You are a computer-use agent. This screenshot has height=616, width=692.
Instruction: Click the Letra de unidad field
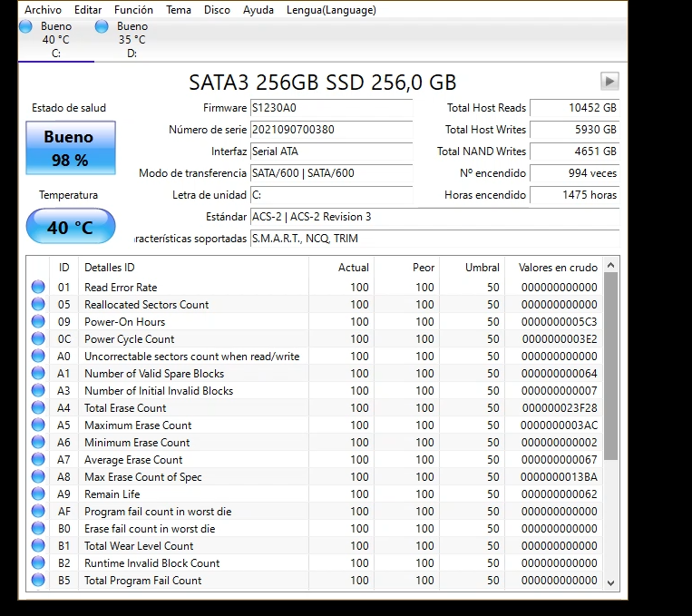click(x=331, y=195)
